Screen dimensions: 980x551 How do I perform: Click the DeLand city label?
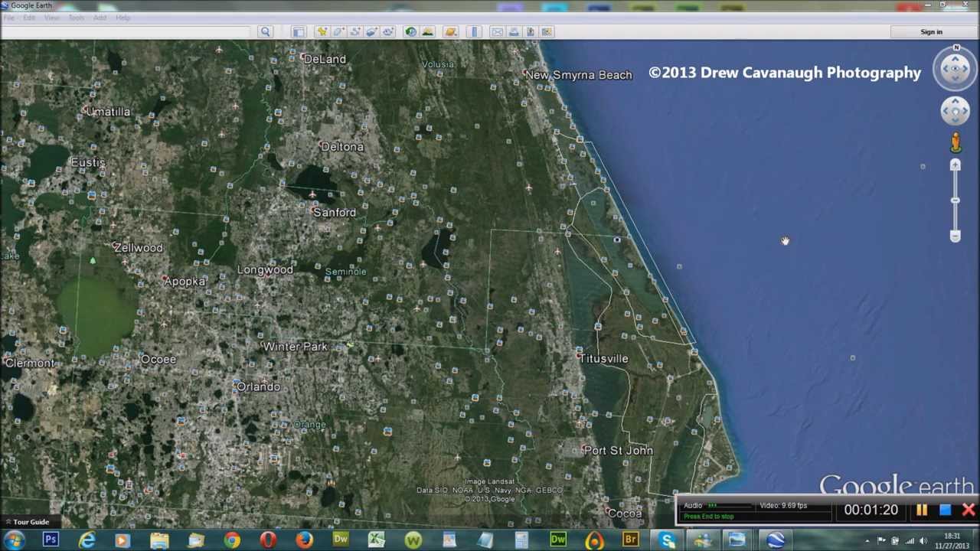click(x=325, y=59)
